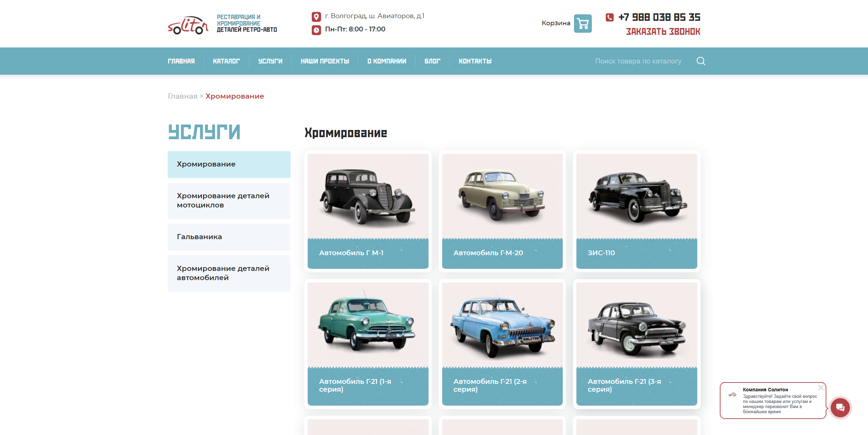Image resolution: width=868 pixels, height=435 pixels.
Task: Click the search magnifier icon
Action: (x=701, y=61)
